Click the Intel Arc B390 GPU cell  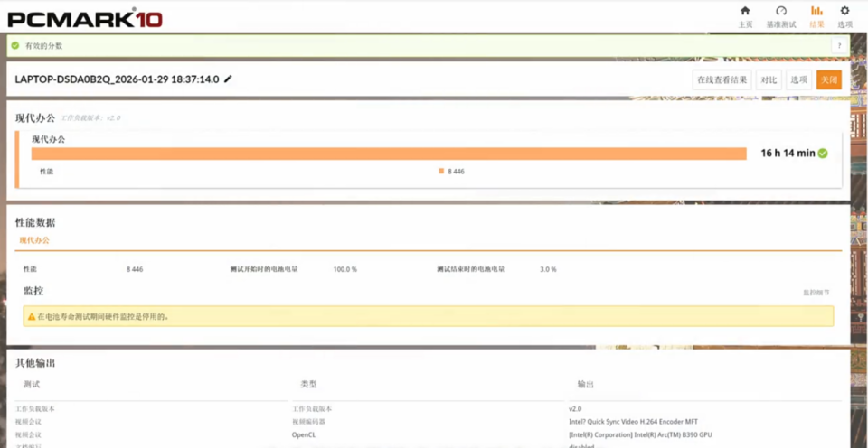coord(640,434)
